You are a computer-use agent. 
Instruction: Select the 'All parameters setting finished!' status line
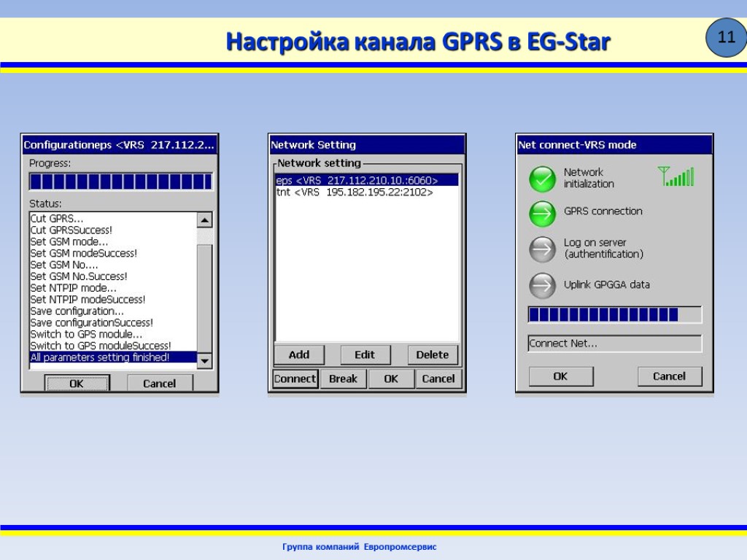[x=113, y=357]
